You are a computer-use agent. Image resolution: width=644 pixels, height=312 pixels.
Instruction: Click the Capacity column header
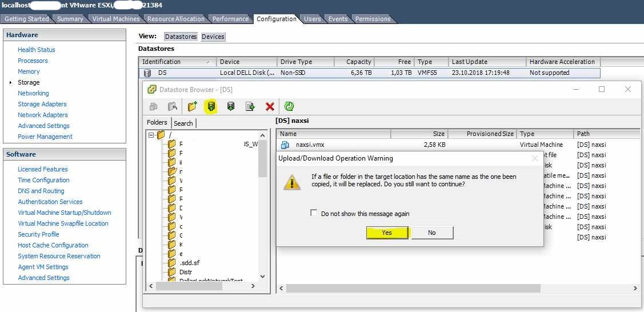pyautogui.click(x=353, y=62)
